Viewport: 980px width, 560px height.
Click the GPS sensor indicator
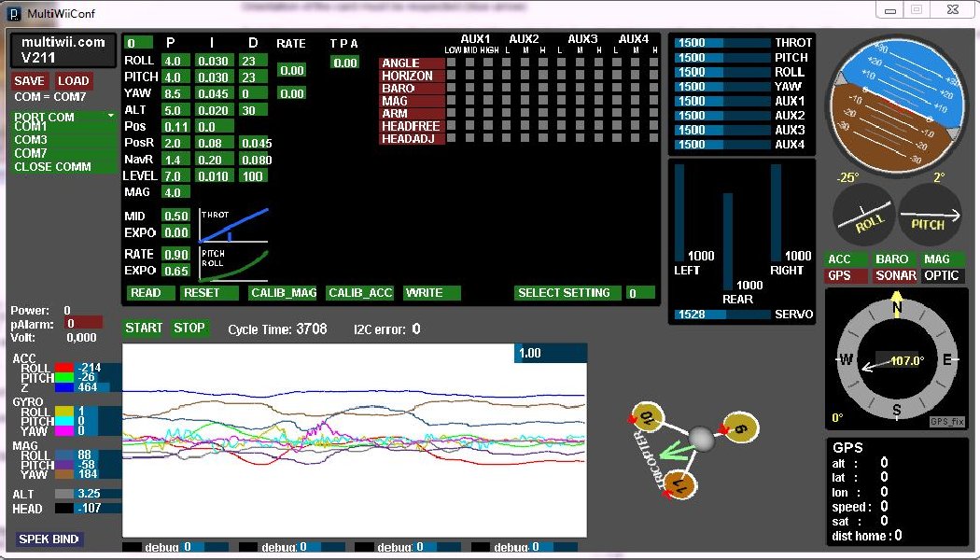(x=846, y=275)
